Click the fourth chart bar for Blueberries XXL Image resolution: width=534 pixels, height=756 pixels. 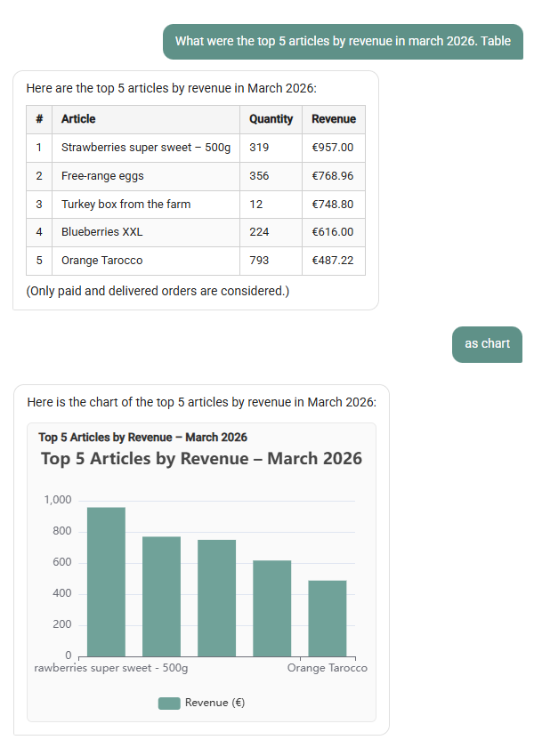tap(272, 608)
